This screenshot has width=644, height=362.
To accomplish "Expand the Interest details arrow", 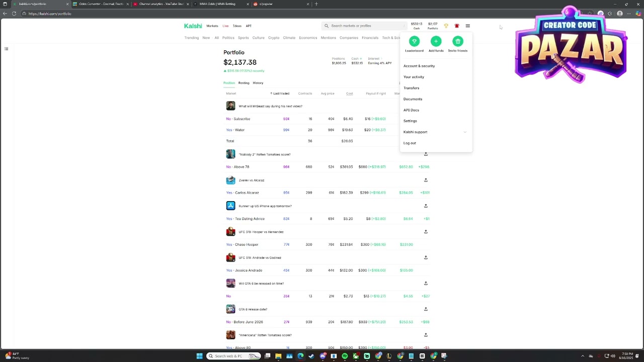I will pos(381,59).
